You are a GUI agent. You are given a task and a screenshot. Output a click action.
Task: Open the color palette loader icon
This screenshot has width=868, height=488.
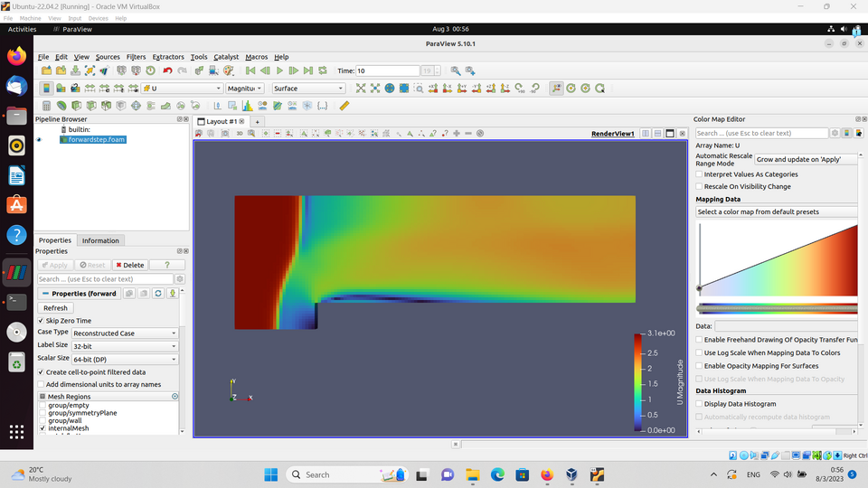click(229, 70)
